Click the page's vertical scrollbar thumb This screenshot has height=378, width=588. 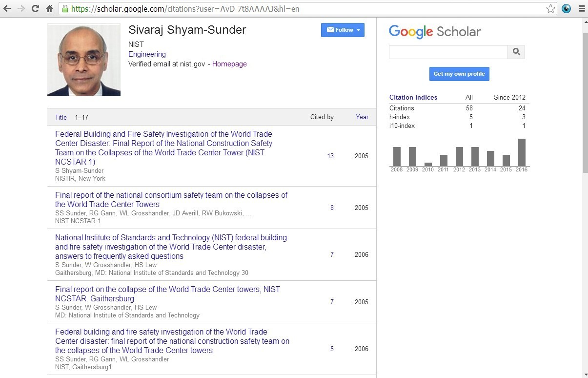(585, 103)
